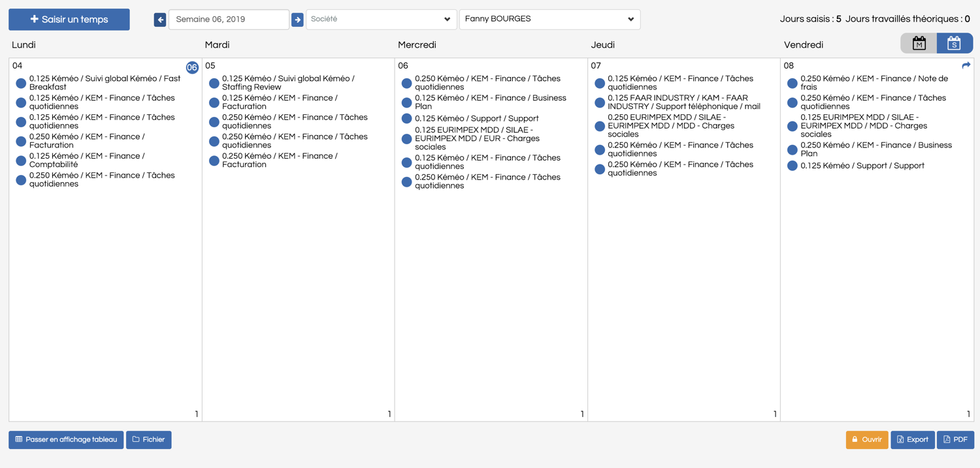980x468 pixels.
Task: Click blue dot for Monday 0.250 Facturation entry
Action: click(21, 141)
